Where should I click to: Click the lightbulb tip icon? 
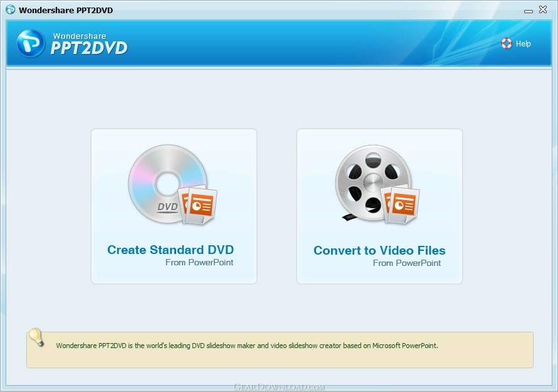click(36, 337)
